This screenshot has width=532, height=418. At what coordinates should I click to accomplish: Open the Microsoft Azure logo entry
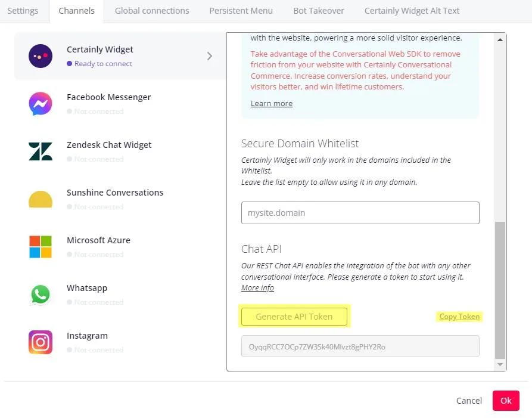41,247
